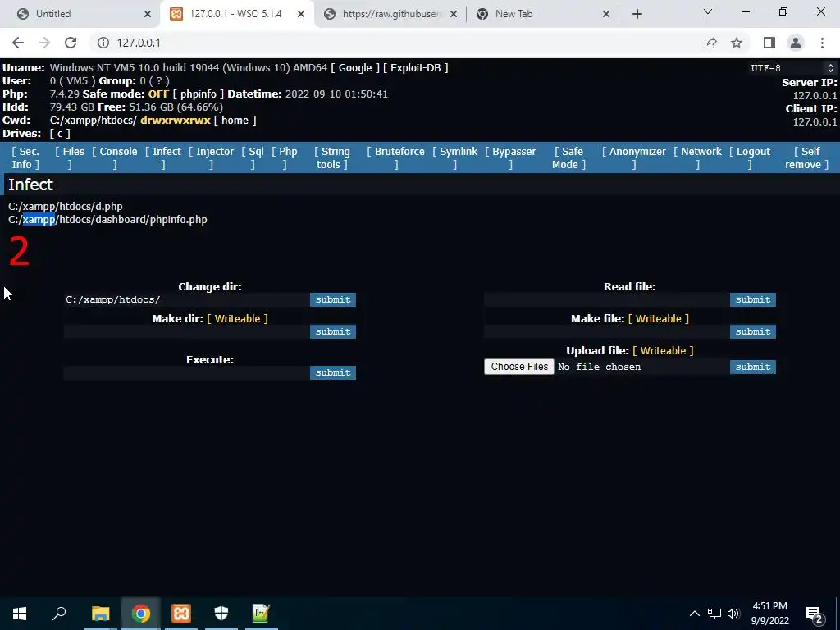The image size is (840, 630).
Task: Submit the Change dir form
Action: tap(333, 300)
